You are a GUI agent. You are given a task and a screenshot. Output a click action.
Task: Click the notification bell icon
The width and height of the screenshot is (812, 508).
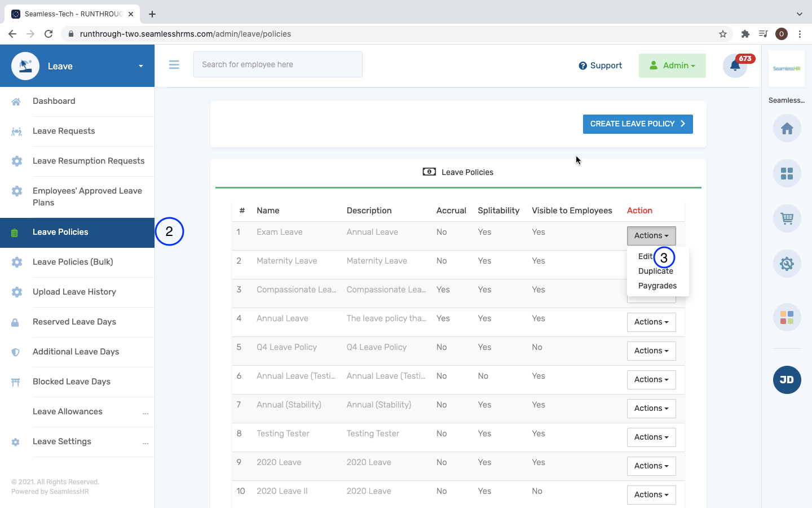coord(735,66)
